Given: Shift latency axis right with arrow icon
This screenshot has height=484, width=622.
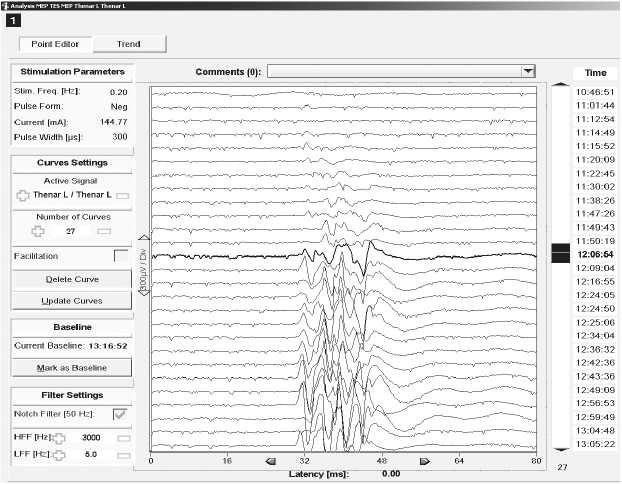Looking at the screenshot, I should pyautogui.click(x=424, y=461).
